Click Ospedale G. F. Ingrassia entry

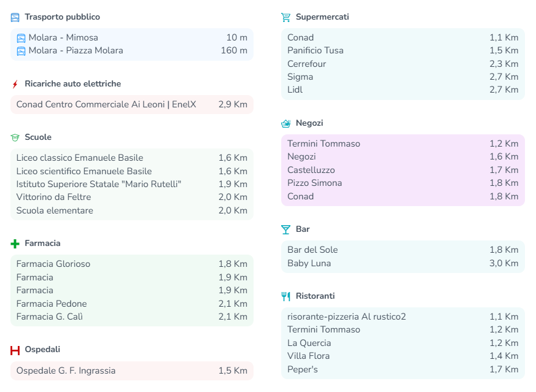click(x=66, y=371)
